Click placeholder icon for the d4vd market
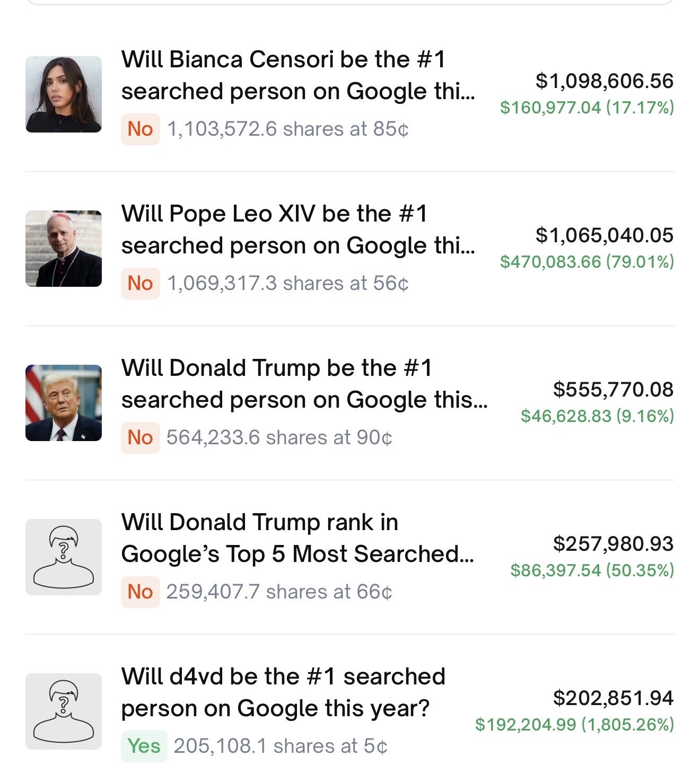The width and height of the screenshot is (700, 774). click(64, 711)
